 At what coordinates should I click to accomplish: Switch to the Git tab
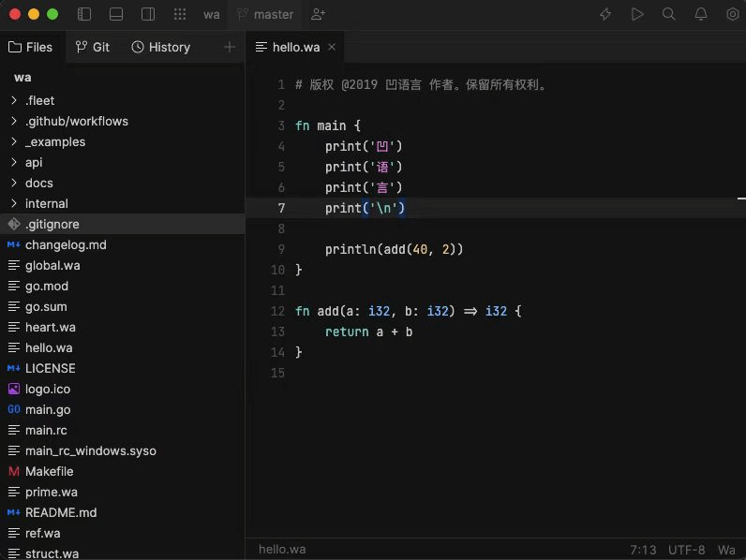(x=92, y=47)
